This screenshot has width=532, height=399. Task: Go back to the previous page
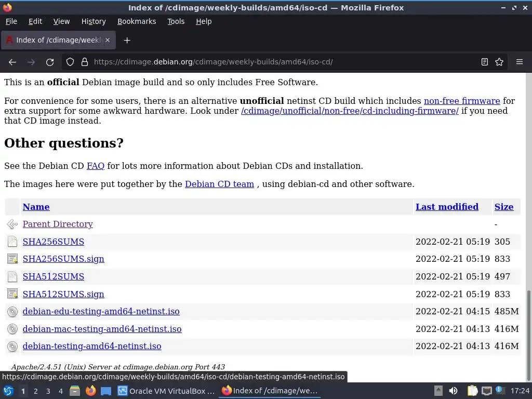tap(12, 62)
